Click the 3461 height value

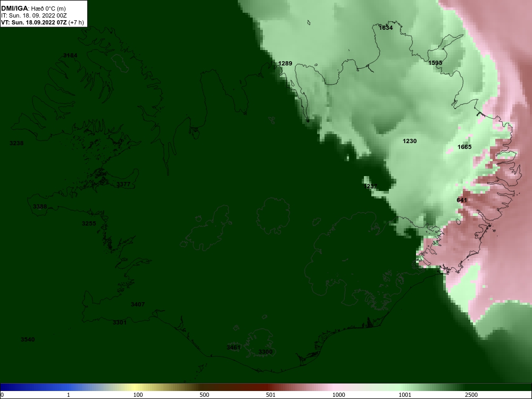click(x=234, y=347)
